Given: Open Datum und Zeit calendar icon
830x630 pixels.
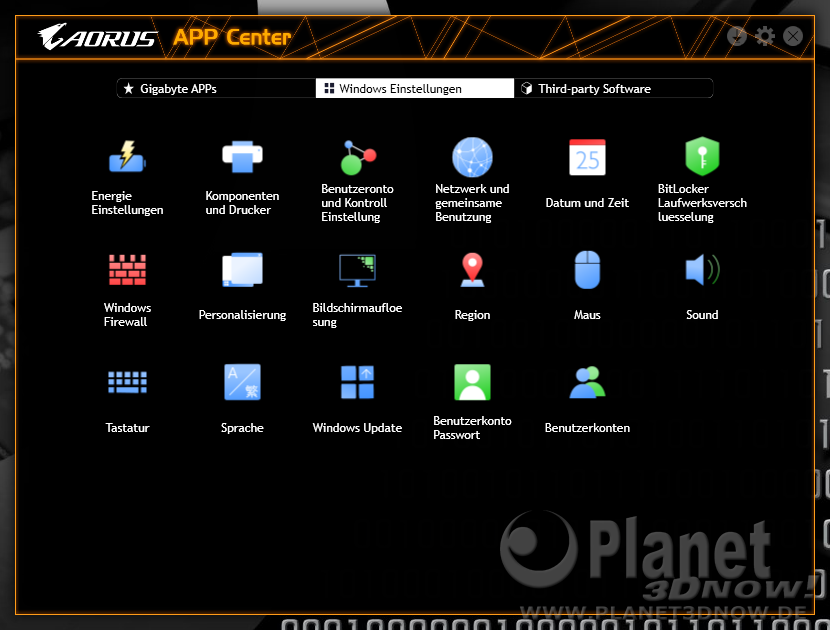Looking at the screenshot, I should point(587,157).
